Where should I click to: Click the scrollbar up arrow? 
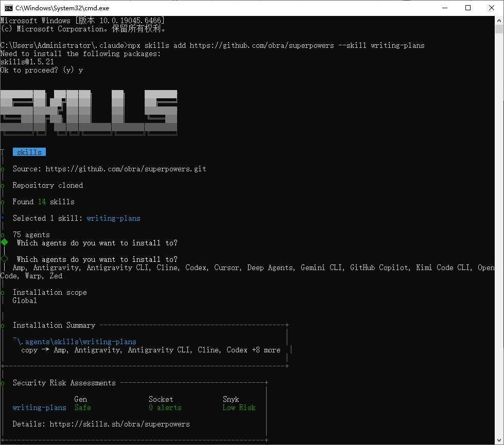tap(499, 21)
